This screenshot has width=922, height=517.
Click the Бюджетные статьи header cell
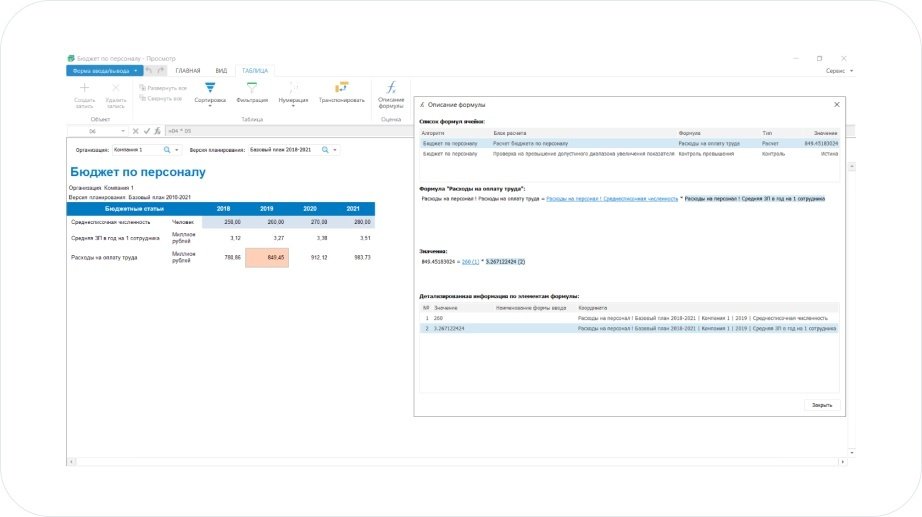(x=134, y=209)
